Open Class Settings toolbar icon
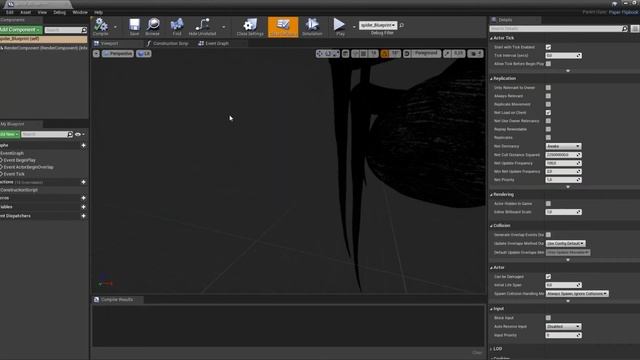Screen dimensions: 640x360 click(x=250, y=24)
